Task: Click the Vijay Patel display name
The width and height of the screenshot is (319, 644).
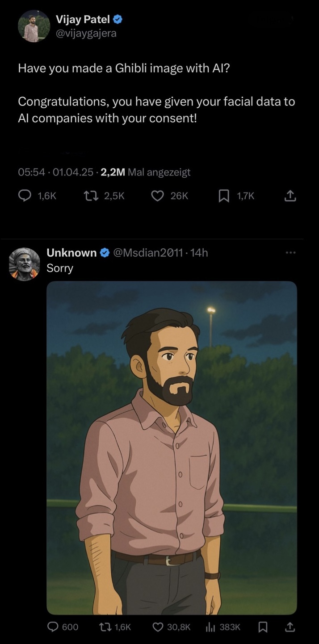Action: [x=83, y=19]
